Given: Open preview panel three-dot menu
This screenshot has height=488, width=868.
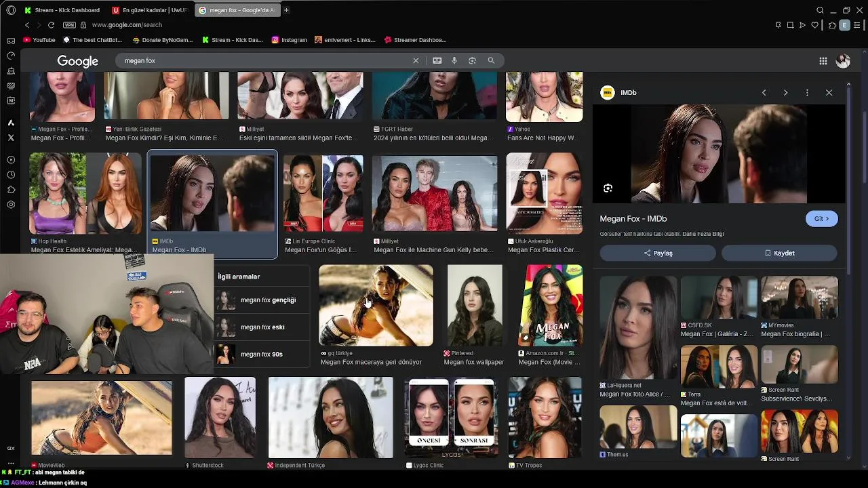Looking at the screenshot, I should point(807,93).
